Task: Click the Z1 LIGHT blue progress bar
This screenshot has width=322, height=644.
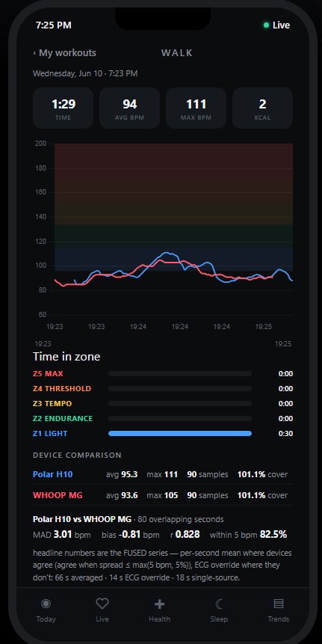Action: (180, 433)
